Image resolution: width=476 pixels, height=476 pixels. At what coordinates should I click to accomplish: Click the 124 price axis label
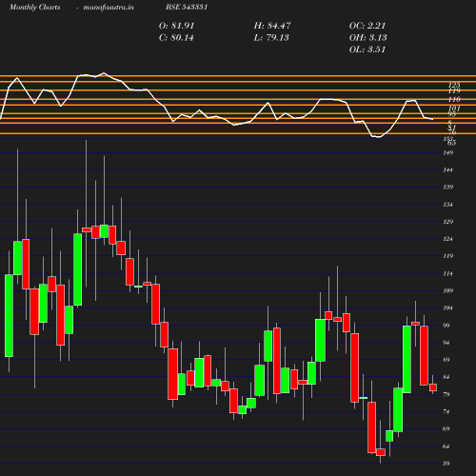coord(447,239)
